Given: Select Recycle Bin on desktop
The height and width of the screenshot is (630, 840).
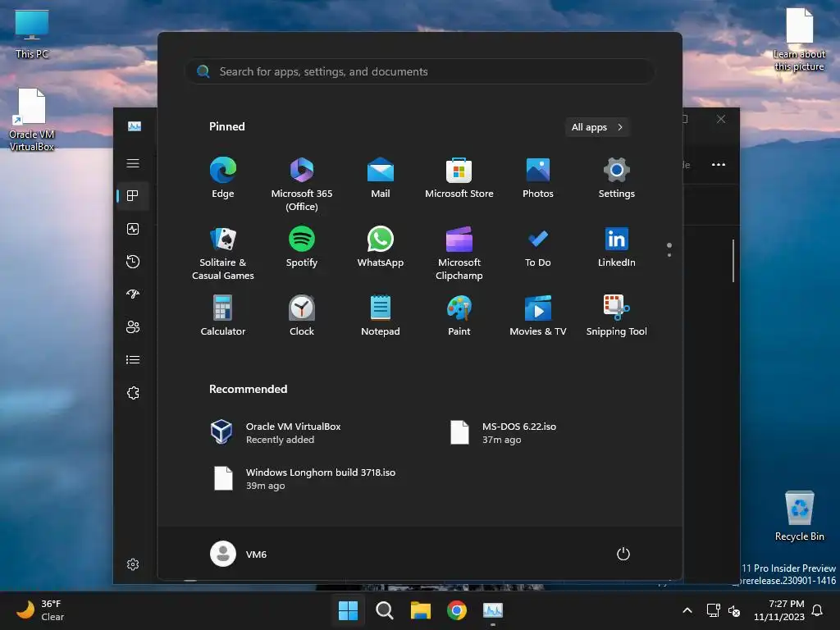Looking at the screenshot, I should [x=800, y=516].
